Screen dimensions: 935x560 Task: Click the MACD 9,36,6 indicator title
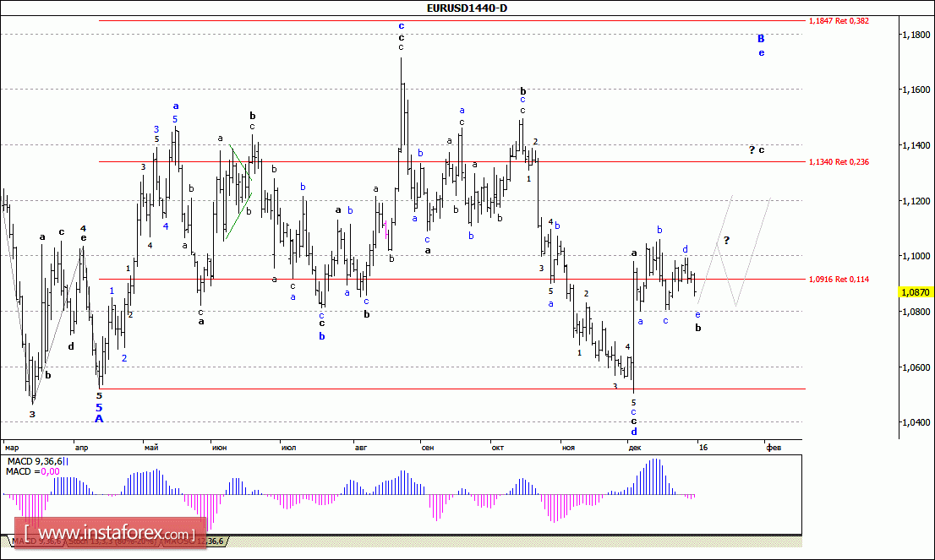coord(37,460)
